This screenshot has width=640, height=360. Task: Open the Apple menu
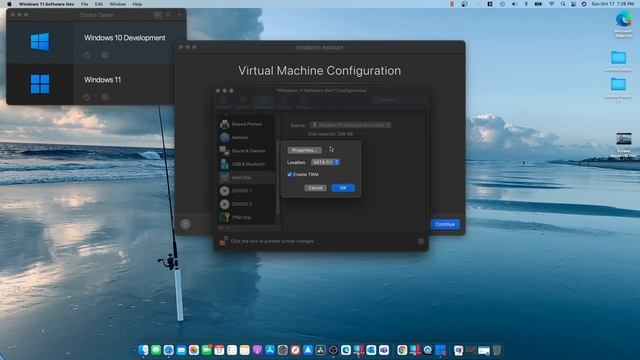[x=9, y=4]
